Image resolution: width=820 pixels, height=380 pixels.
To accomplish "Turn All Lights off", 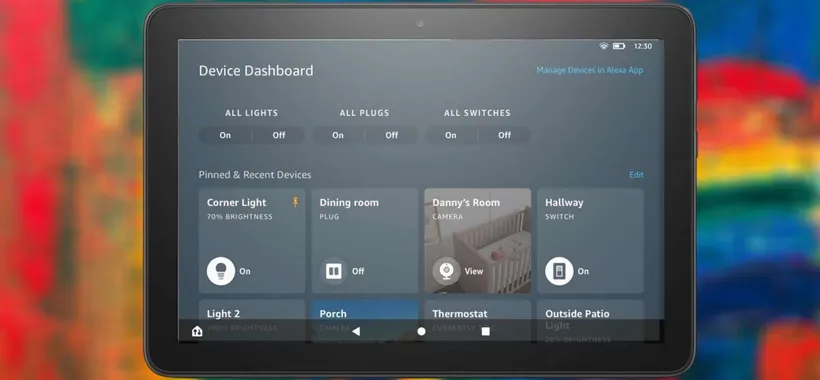I will (279, 135).
